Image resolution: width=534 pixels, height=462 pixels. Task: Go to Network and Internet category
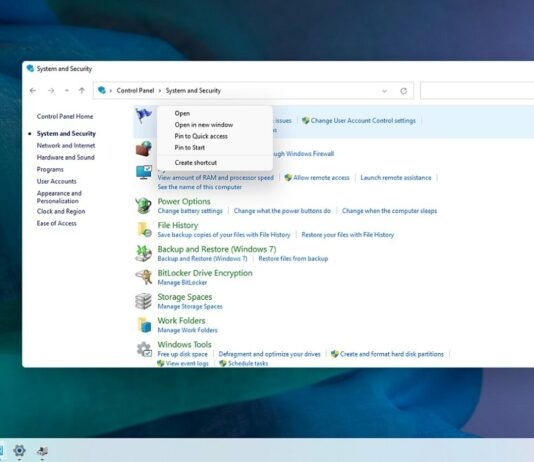point(66,145)
